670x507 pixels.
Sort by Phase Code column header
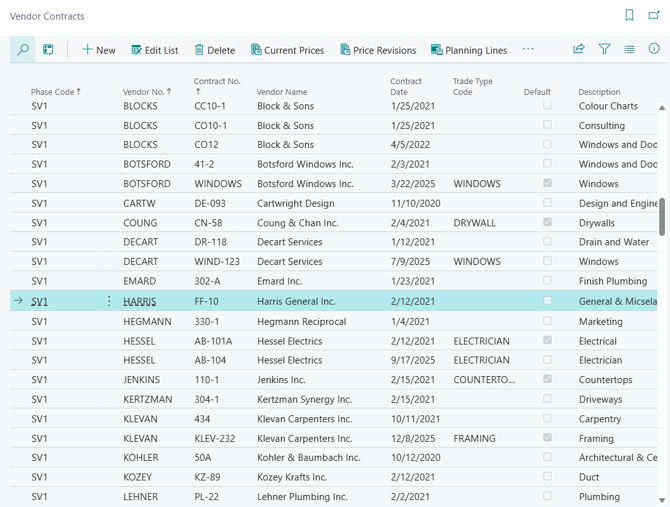coord(56,92)
